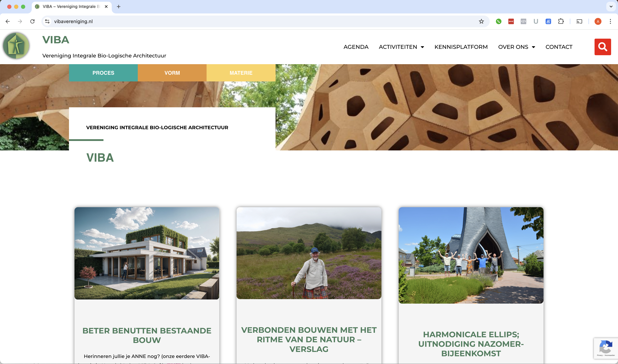
Task: Click the red search magnifier button
Action: [602, 47]
